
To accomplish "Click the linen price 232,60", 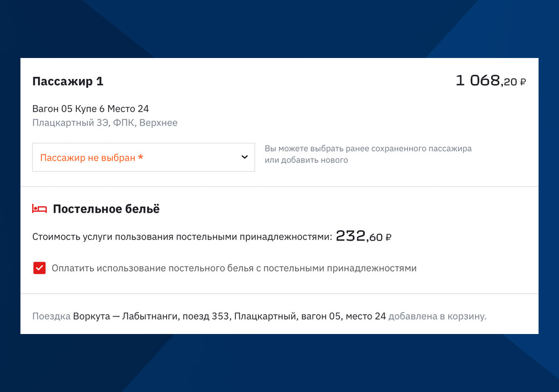I will pos(359,236).
